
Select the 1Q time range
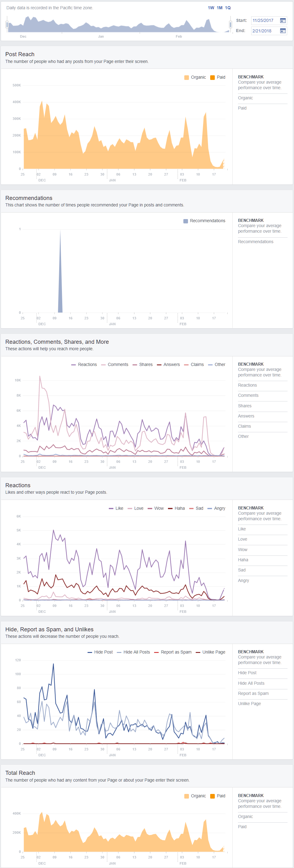click(x=228, y=8)
